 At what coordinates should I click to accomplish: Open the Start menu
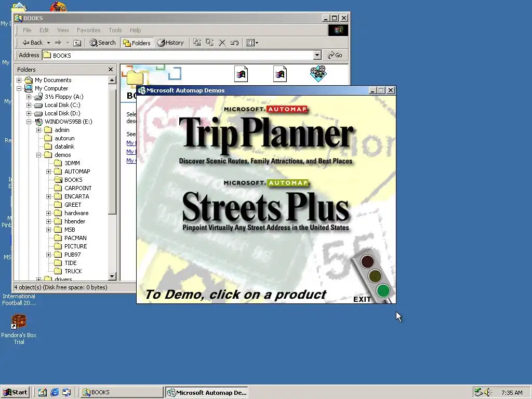15,393
